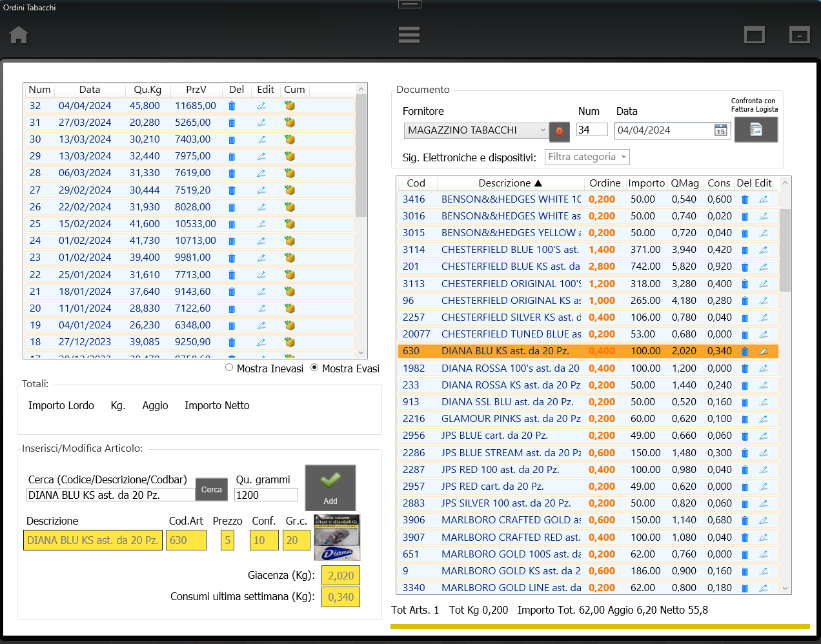Click the Qu. grammi input field
Viewport: 821px width, 644px height.
pyautogui.click(x=266, y=495)
